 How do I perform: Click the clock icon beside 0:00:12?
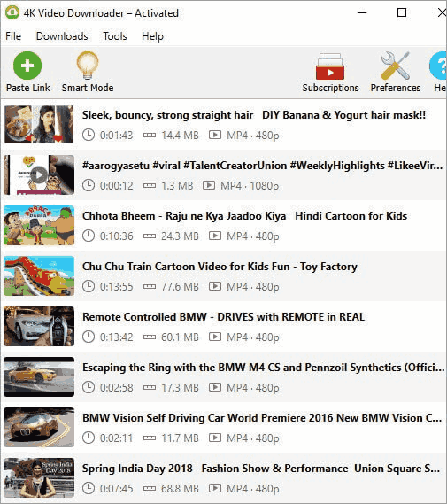(89, 185)
